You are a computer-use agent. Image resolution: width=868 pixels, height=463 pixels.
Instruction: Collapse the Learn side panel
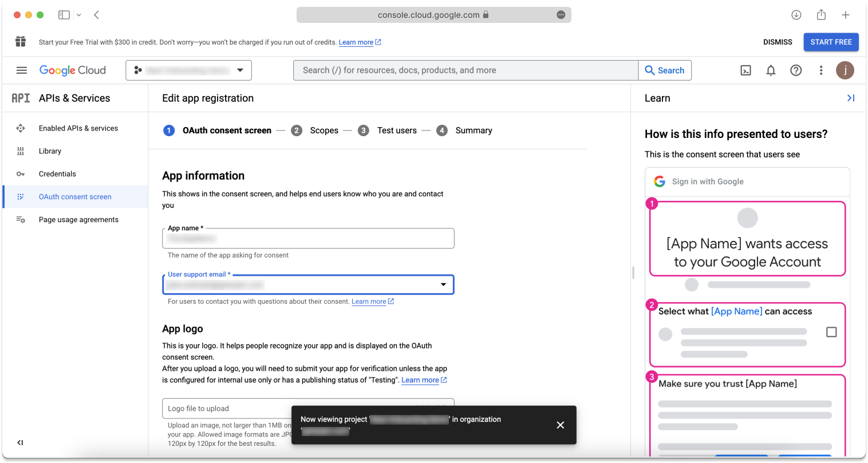point(851,98)
